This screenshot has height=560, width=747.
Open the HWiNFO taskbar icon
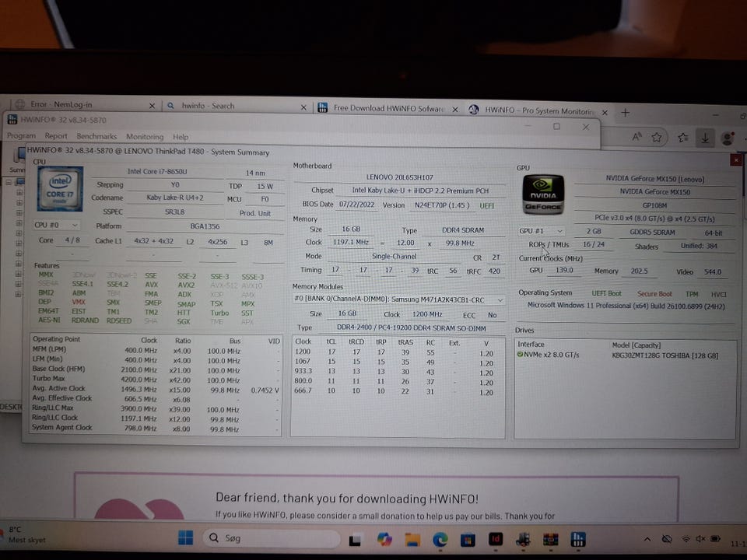point(578,539)
